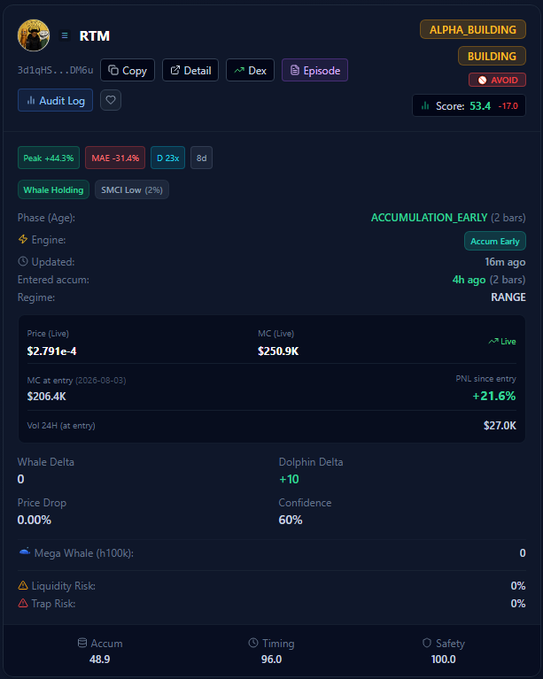Click the score bar chart icon

[425, 106]
